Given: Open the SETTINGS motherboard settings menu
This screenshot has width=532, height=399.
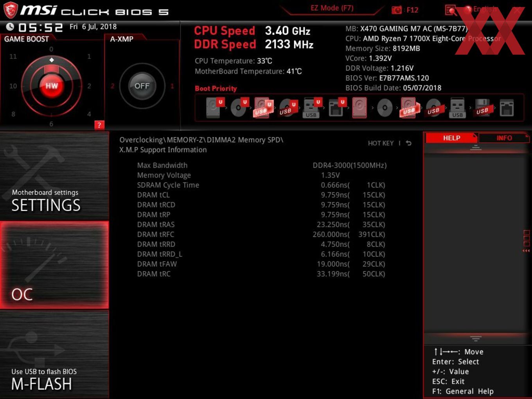Looking at the screenshot, I should click(x=54, y=176).
